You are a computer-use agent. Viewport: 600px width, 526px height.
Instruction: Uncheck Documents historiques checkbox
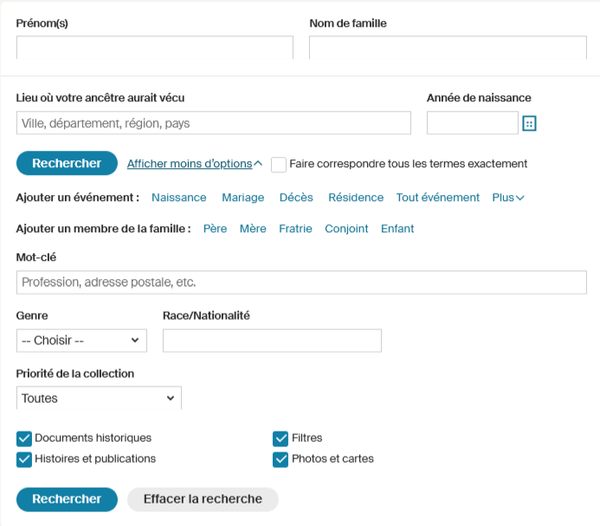pos(24,438)
